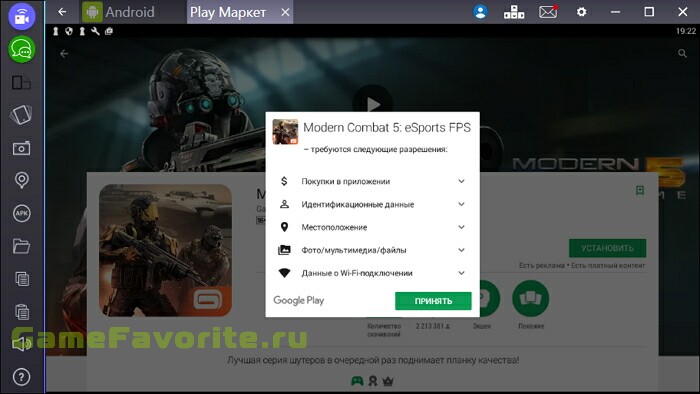Open the folder icon in sidebar
Screen dimensions: 700x394
pyautogui.click(x=21, y=246)
